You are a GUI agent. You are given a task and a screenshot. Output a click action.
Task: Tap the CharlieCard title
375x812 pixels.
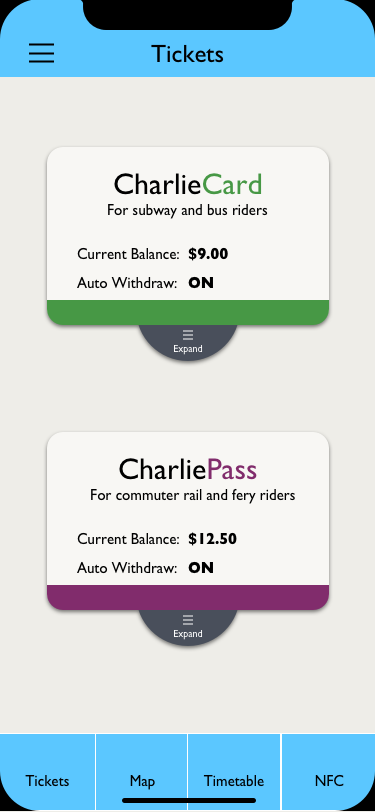point(188,185)
